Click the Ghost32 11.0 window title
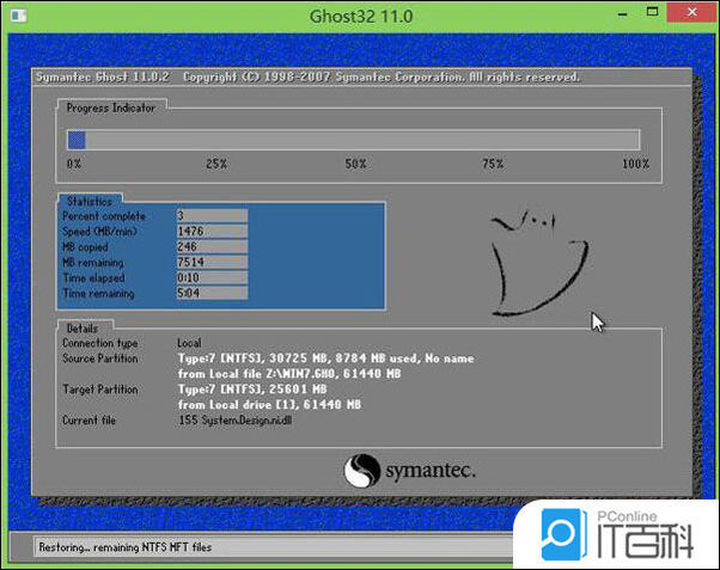The width and height of the screenshot is (720, 570). [x=361, y=16]
